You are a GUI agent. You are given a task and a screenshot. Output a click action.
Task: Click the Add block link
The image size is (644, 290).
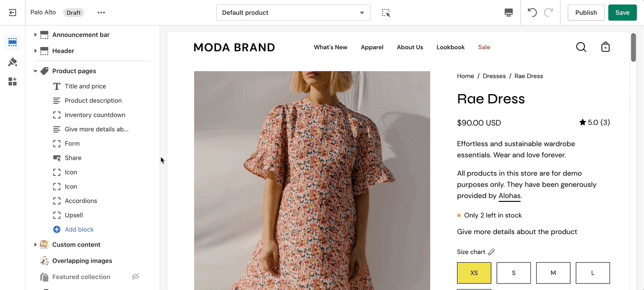tap(79, 230)
